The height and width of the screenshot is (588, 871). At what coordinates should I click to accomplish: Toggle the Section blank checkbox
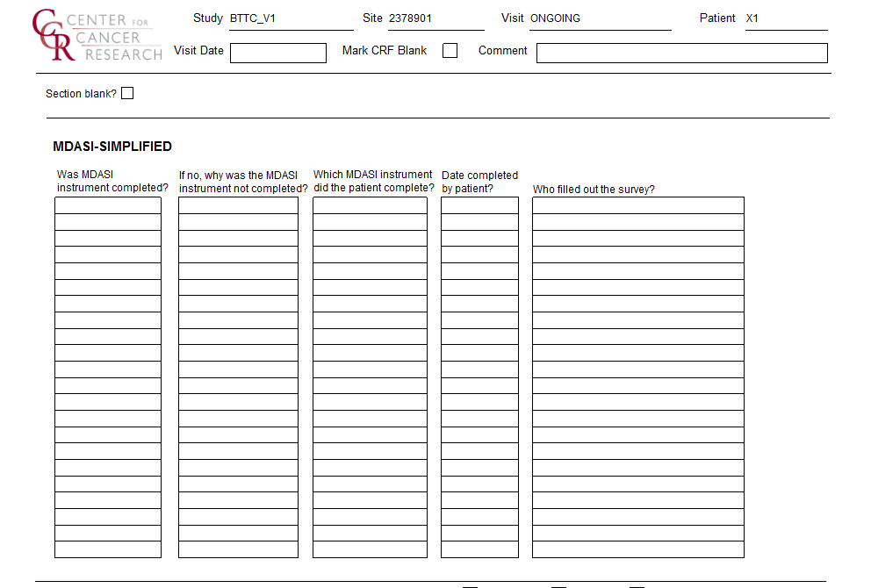tap(127, 93)
